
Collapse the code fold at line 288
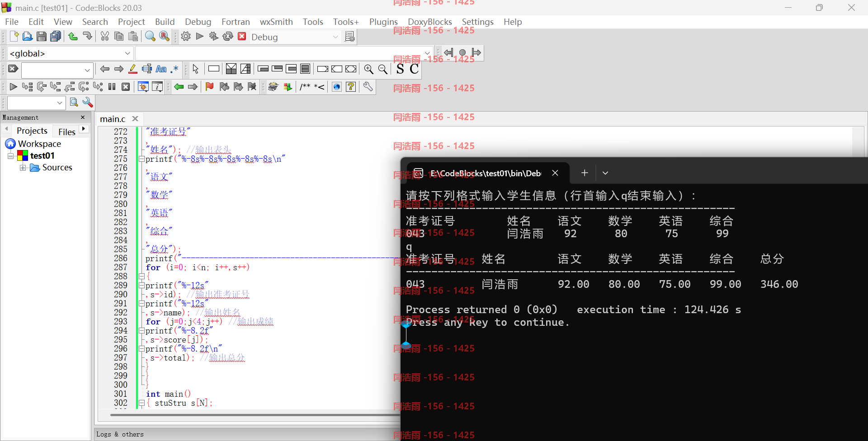pyautogui.click(x=142, y=277)
